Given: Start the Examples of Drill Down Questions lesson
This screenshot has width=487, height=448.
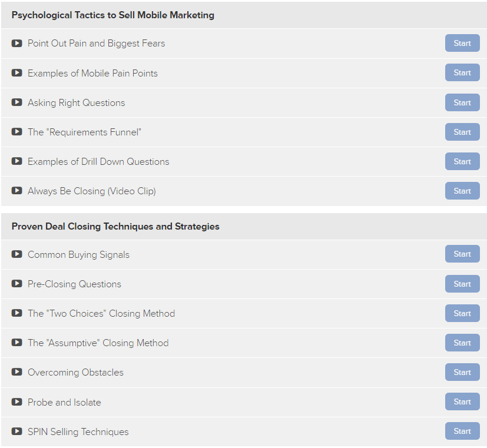Looking at the screenshot, I should click(462, 161).
